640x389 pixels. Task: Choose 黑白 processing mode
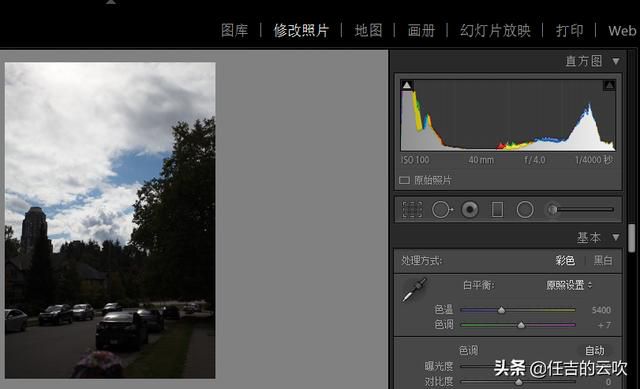pos(603,260)
